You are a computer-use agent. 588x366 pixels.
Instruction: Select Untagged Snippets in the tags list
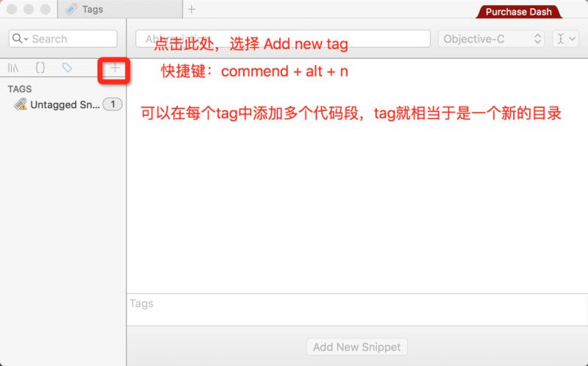63,104
